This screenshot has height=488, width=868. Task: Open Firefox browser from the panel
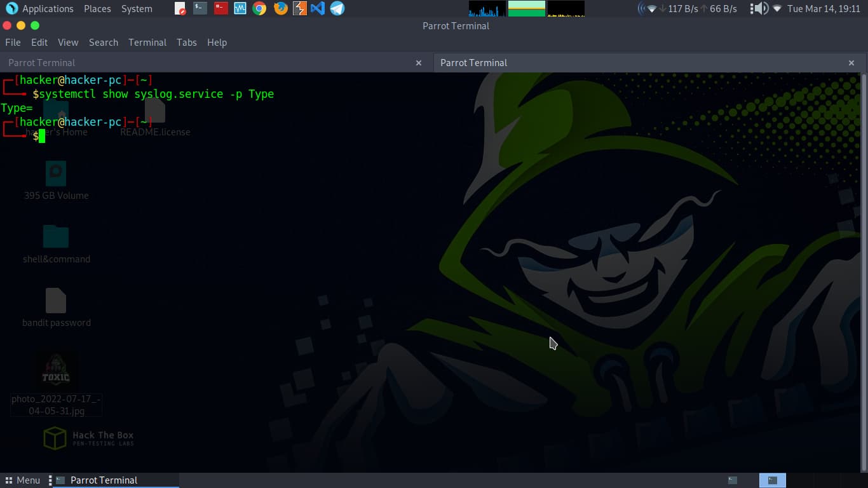click(280, 9)
